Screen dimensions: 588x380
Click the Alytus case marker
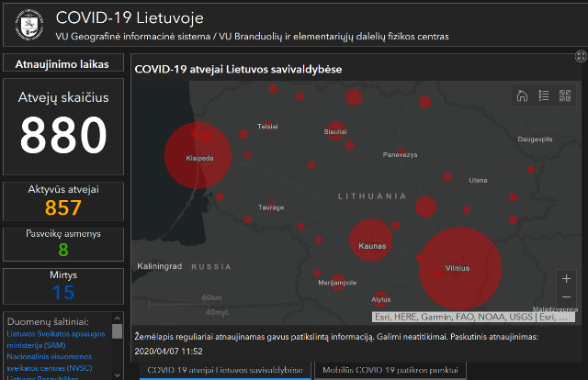point(380,300)
